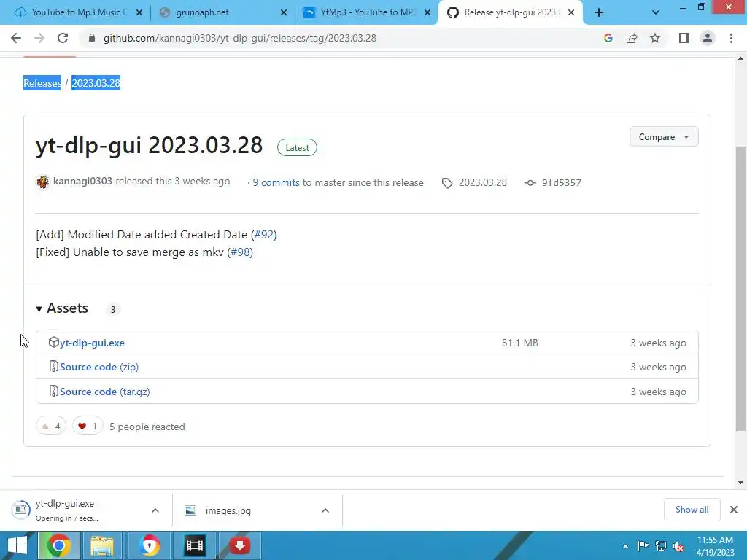Open Chrome three-dot menu

pyautogui.click(x=731, y=38)
